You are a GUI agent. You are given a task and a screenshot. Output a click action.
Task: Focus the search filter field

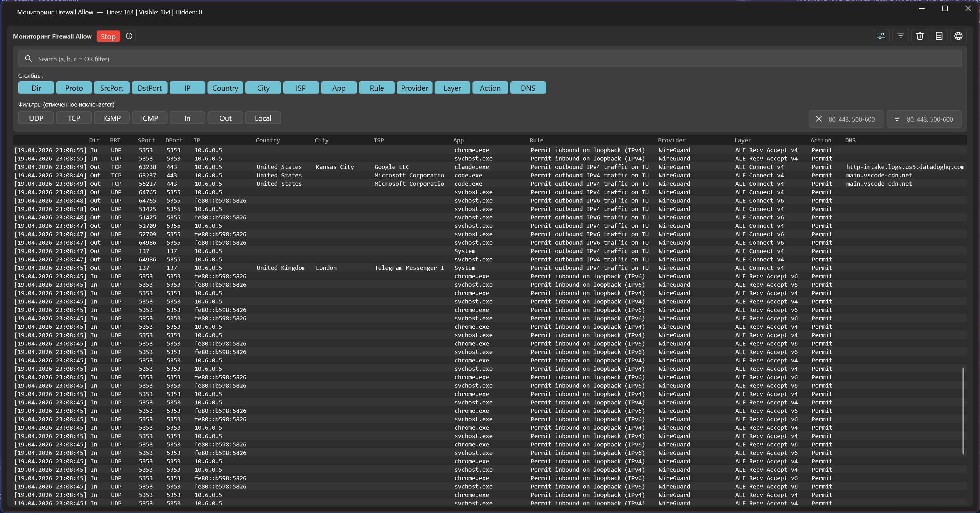click(x=490, y=59)
